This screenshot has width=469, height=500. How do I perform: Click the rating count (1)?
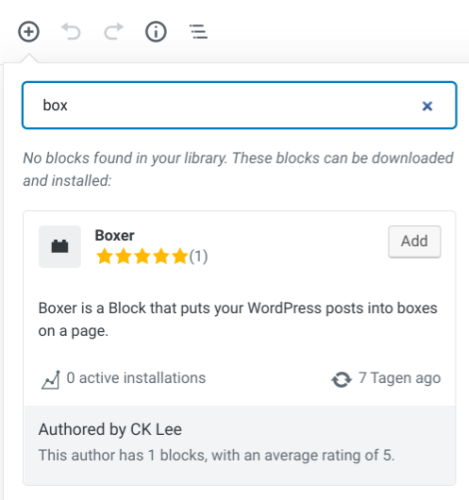199,256
